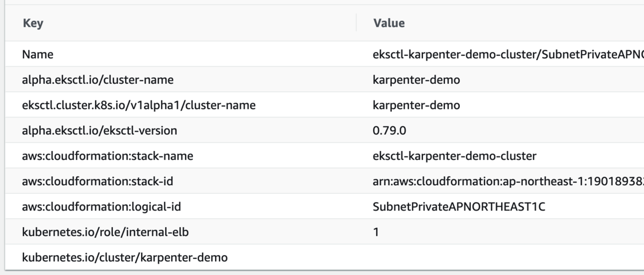The image size is (644, 275).
Task: Select the Name tag key
Action: point(38,54)
